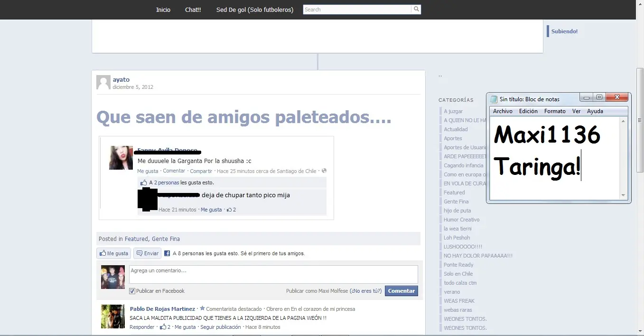
Task: Click the thumbs-up count beside Hace 21 minutos
Action: coord(231,210)
